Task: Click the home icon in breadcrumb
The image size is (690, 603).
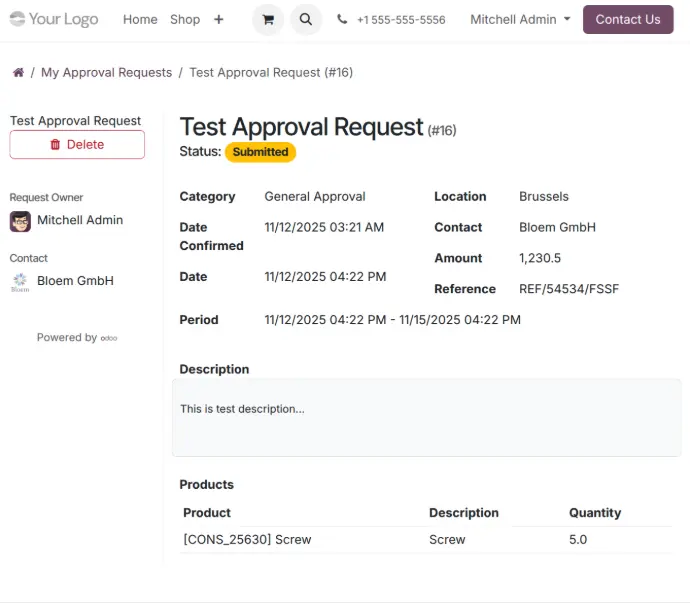Action: pyautogui.click(x=18, y=73)
